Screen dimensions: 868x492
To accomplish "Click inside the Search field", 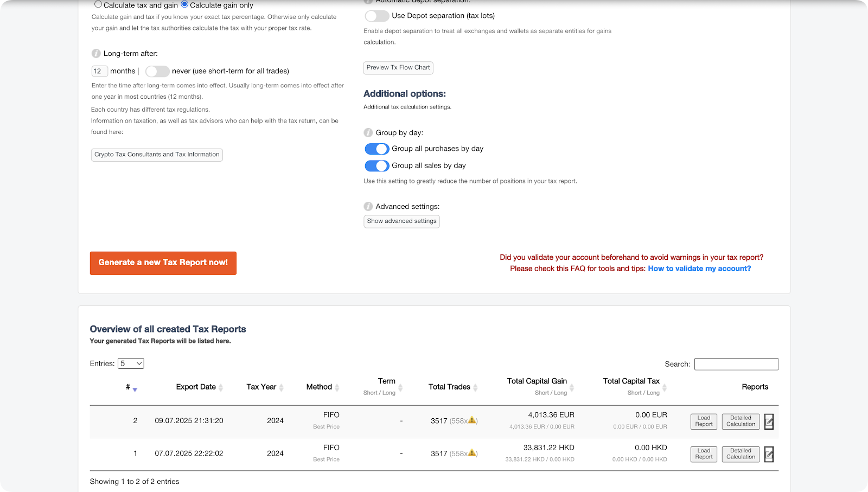I will (x=736, y=363).
